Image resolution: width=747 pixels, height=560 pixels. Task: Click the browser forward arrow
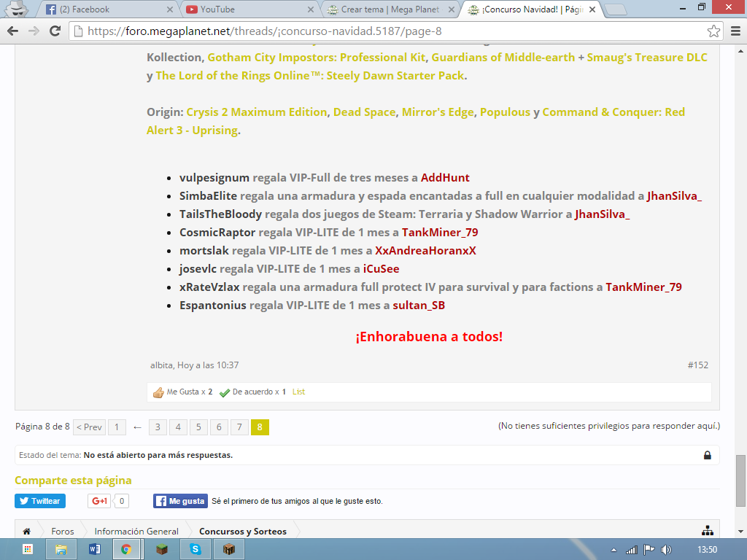click(x=34, y=31)
